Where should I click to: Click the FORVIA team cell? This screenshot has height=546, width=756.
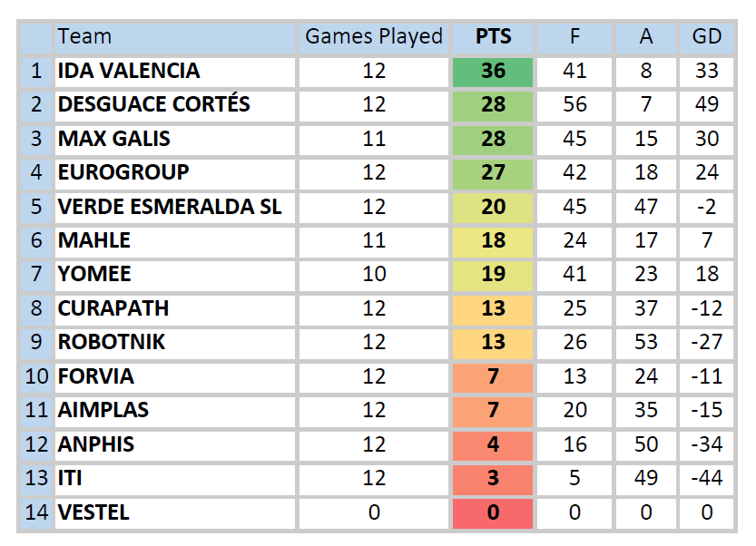(x=95, y=376)
